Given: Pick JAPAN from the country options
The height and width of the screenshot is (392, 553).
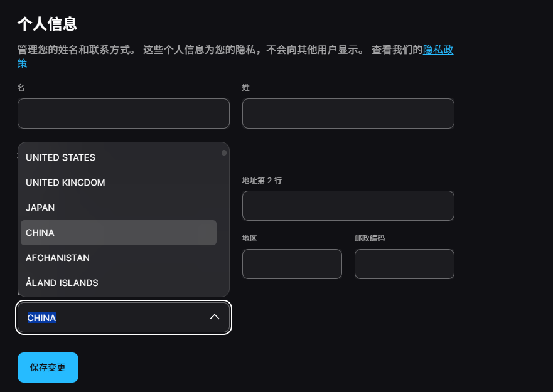Looking at the screenshot, I should (119, 208).
